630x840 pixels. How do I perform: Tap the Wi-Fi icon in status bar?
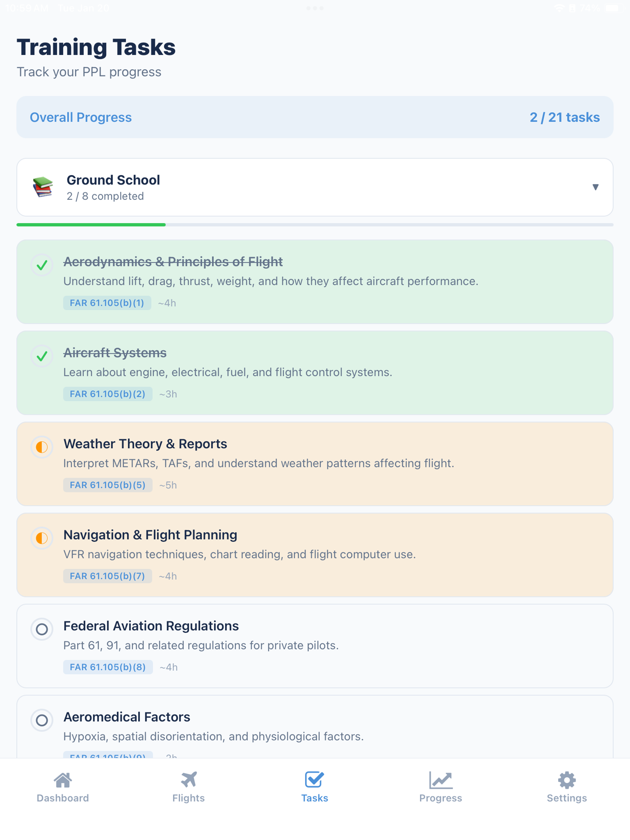coord(559,8)
